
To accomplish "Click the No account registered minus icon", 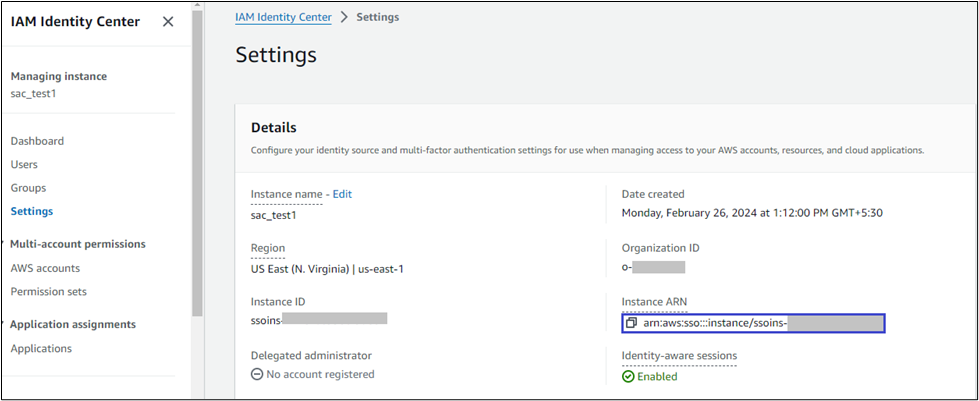I will point(257,375).
